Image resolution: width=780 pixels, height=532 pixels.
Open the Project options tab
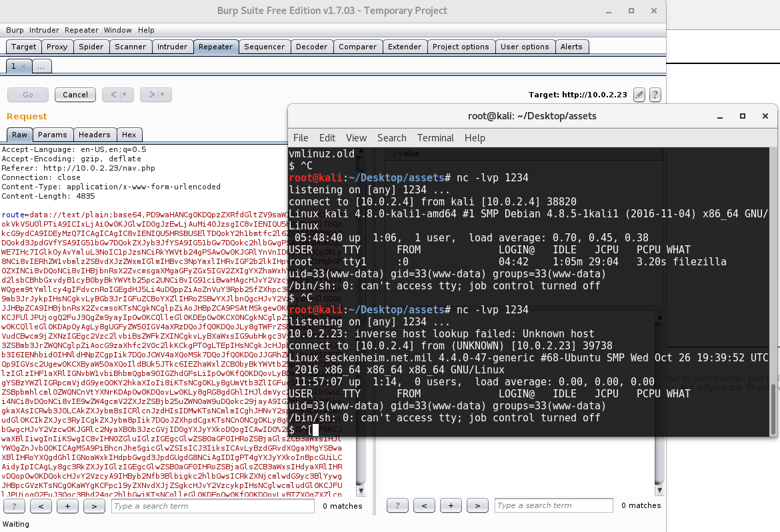click(461, 47)
